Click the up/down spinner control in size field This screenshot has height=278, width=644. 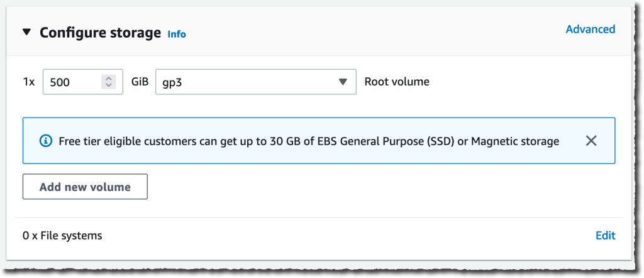coord(108,82)
